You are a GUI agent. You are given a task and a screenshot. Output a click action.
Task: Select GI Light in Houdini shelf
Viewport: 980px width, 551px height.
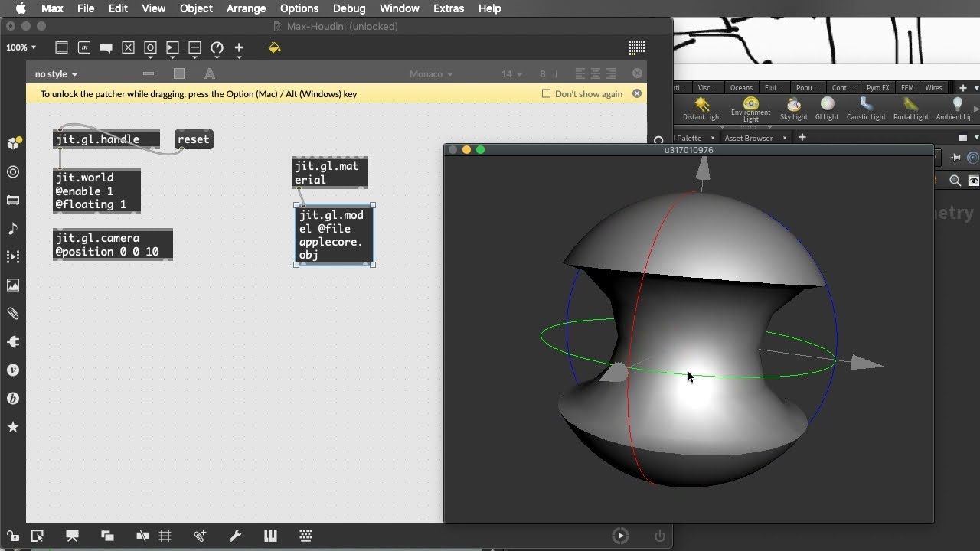click(x=827, y=109)
